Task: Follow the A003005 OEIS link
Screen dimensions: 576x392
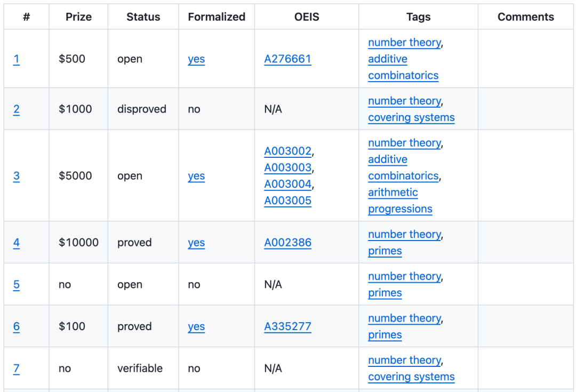Action: 287,201
